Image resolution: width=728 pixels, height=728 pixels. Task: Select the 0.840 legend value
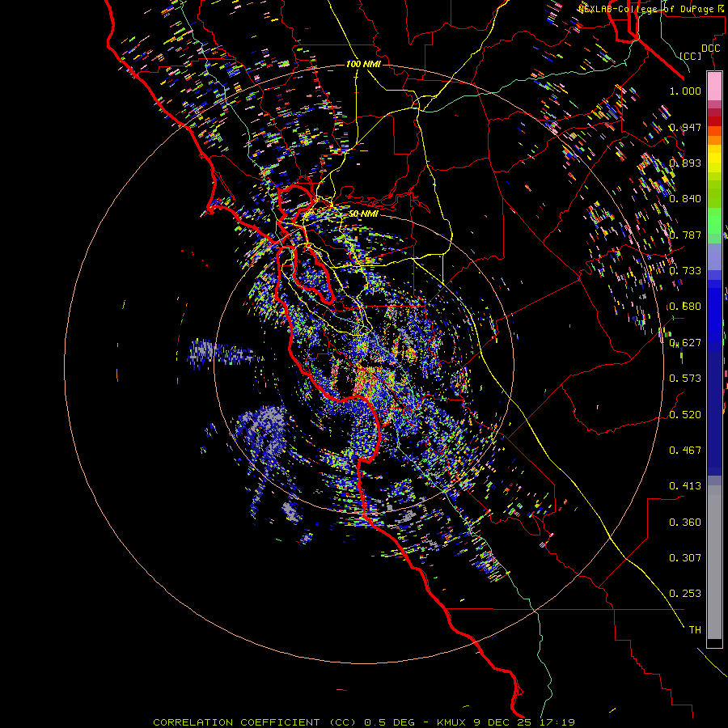(685, 199)
